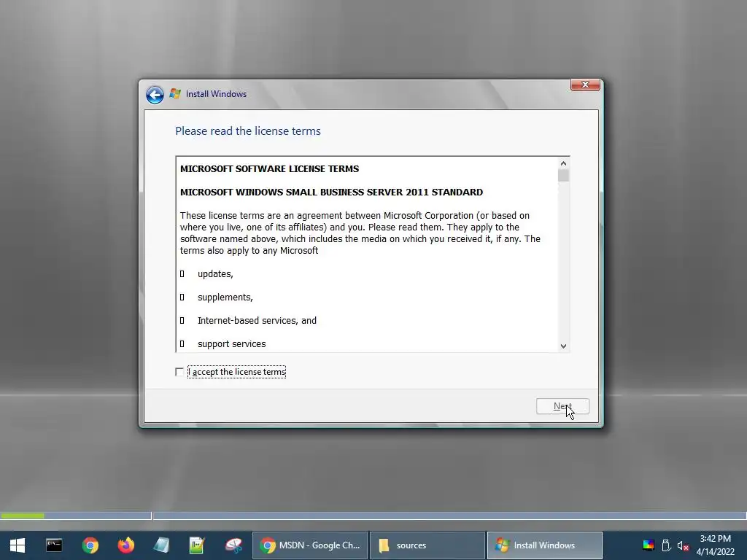The width and height of the screenshot is (747, 560).
Task: Open the blue notebook app in taskbar
Action: (x=161, y=545)
